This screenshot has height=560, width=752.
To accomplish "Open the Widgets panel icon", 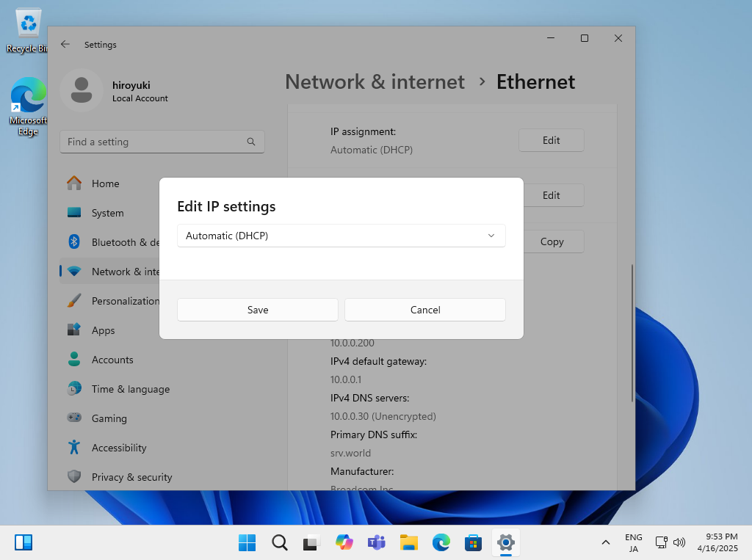I will pos(23,542).
